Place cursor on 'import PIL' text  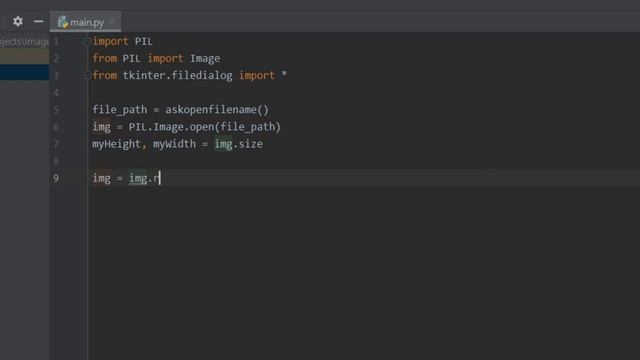[122, 41]
